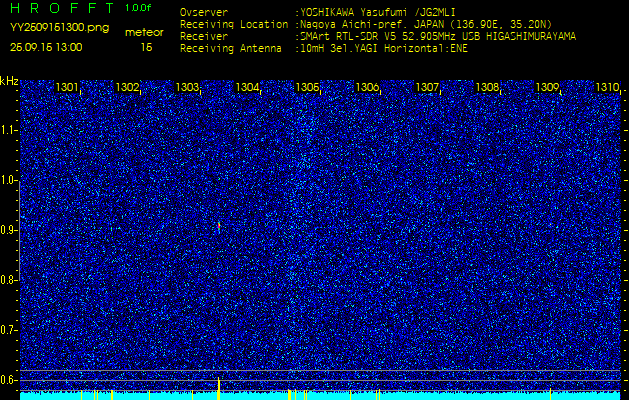Click the "Receiver" field label
This screenshot has height=400, width=629.
(204, 37)
